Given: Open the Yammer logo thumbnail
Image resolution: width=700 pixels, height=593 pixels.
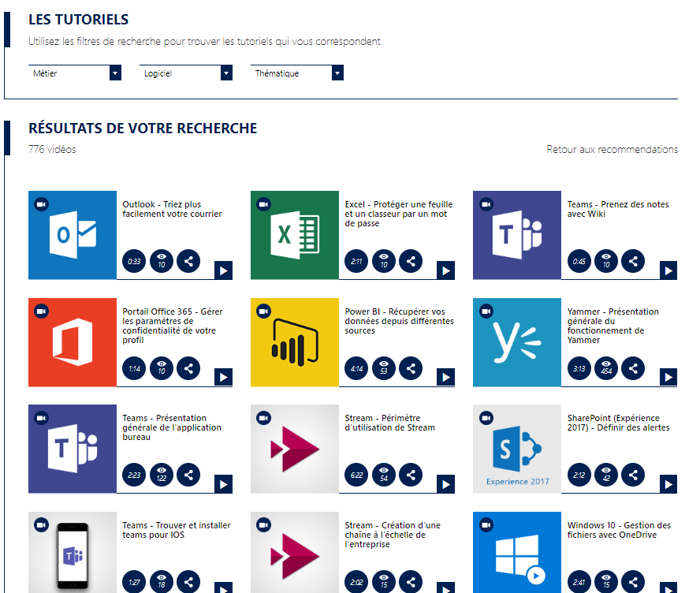Looking at the screenshot, I should (x=517, y=342).
